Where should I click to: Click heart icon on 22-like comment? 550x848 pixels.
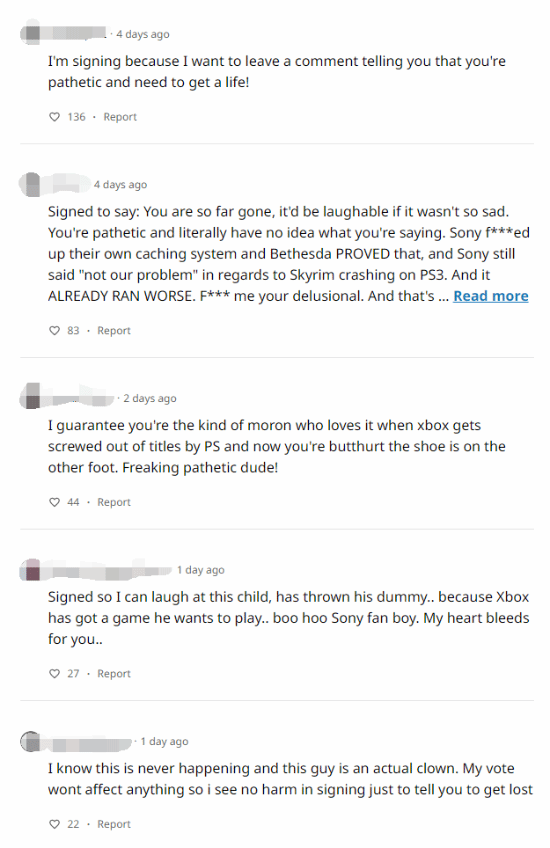[54, 824]
